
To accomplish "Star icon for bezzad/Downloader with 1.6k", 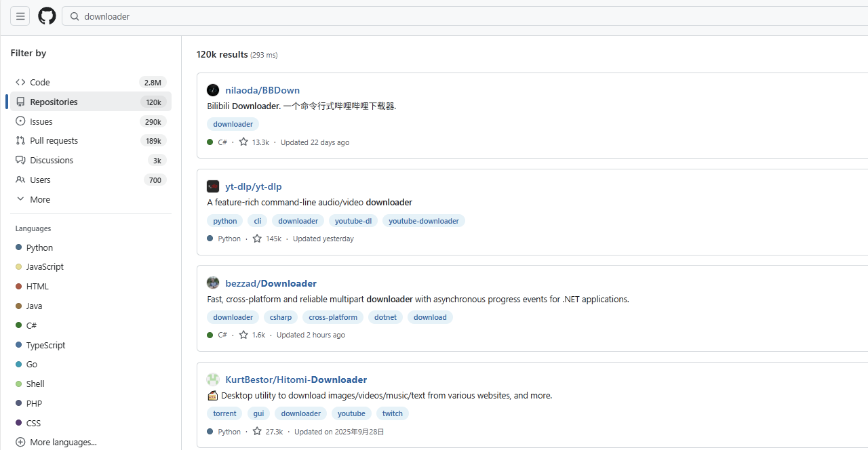I will (x=243, y=335).
